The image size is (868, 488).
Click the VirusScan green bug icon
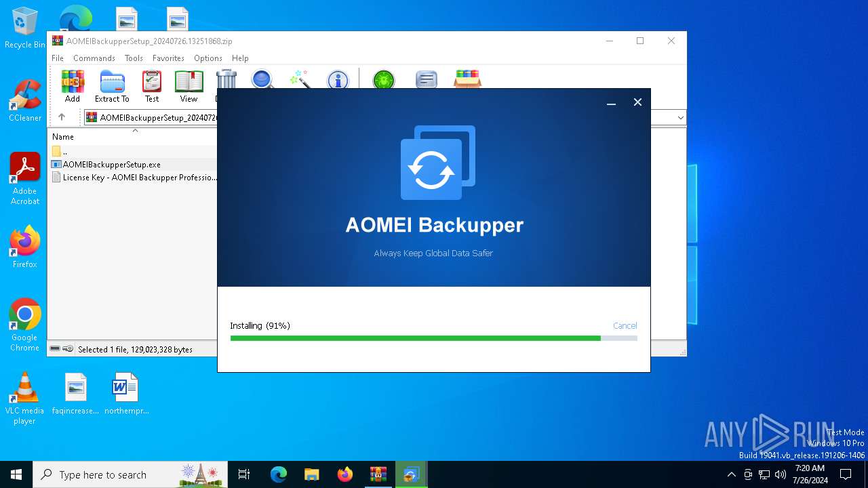point(384,80)
